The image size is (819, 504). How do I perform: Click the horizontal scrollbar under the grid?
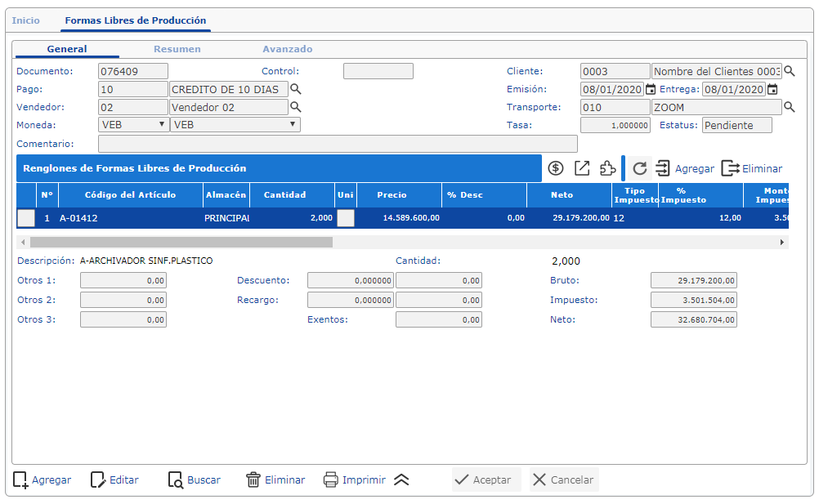181,243
